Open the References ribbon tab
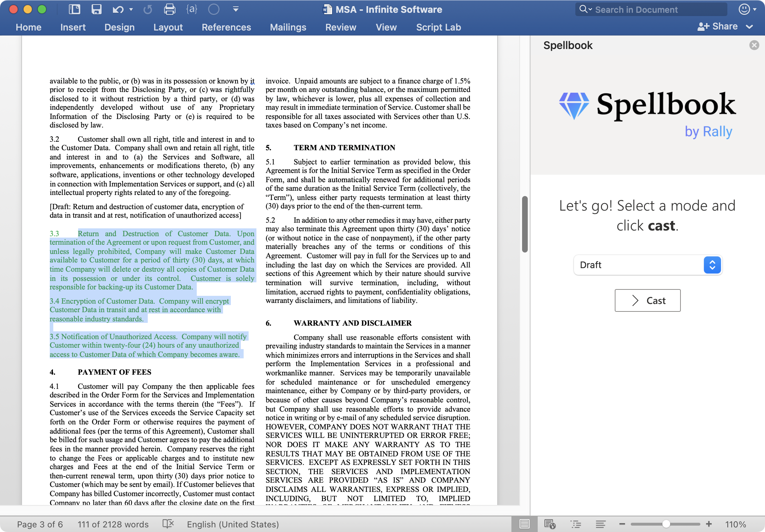 (x=226, y=27)
